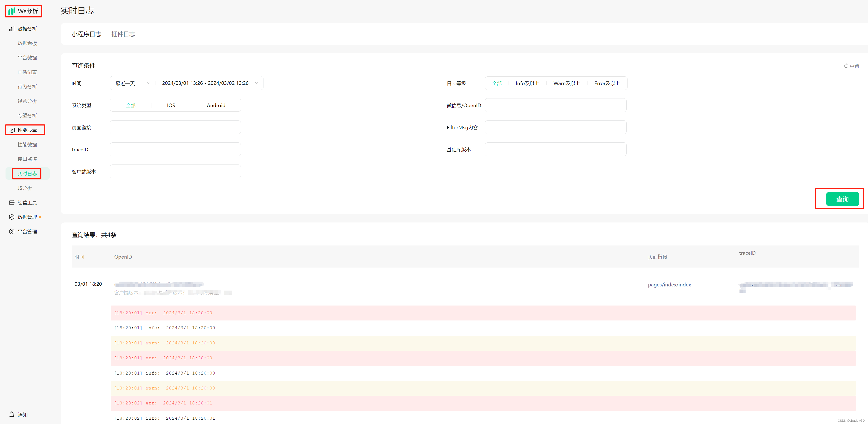Select Warn及以上 log level
The image size is (868, 424).
[x=566, y=83]
